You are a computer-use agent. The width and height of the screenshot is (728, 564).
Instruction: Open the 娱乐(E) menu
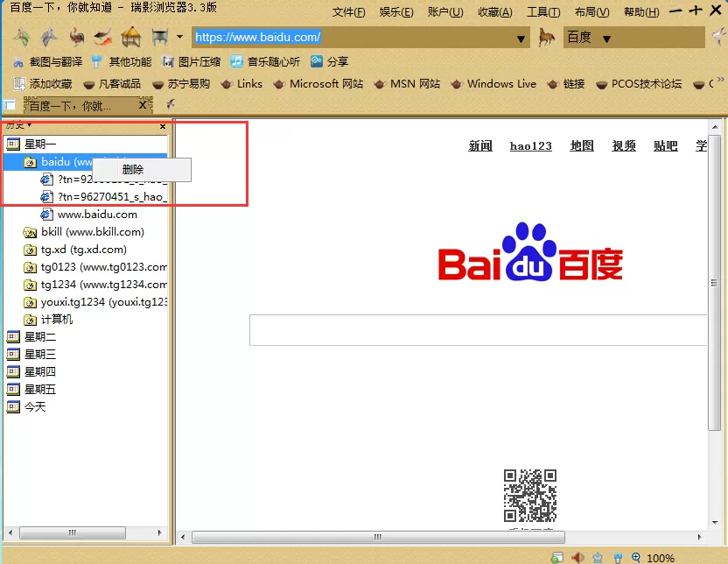396,12
